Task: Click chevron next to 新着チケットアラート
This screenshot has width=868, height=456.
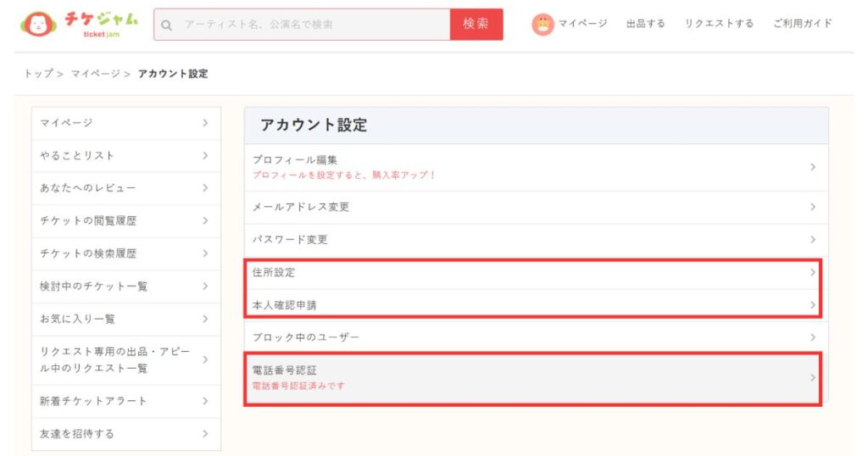Action: point(205,401)
